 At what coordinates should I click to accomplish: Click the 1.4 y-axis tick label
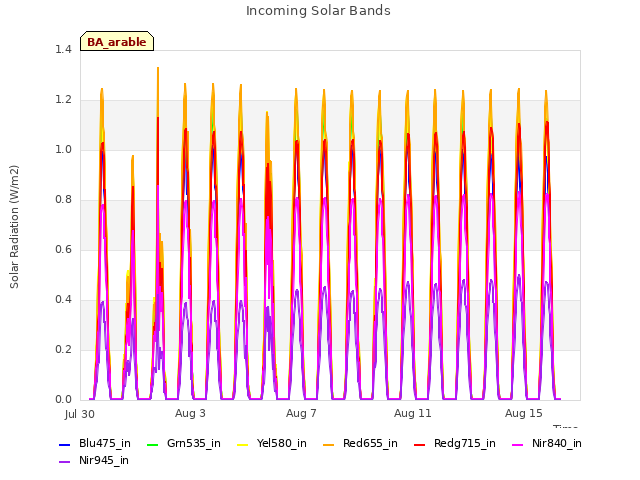point(63,49)
